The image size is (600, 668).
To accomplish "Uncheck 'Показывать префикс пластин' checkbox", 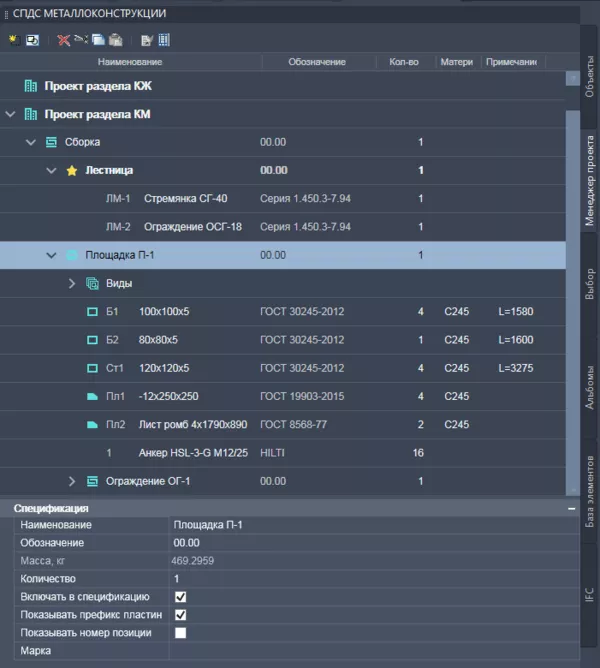I will pos(181,615).
